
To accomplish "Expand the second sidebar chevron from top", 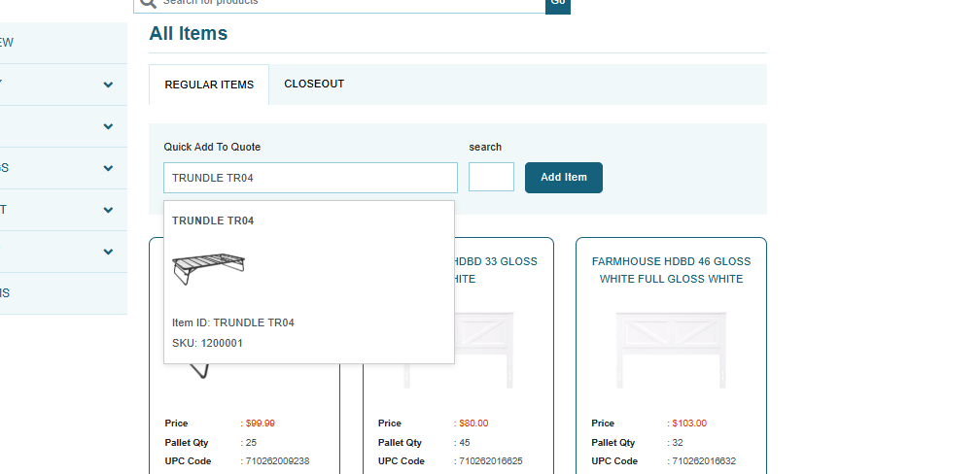I will [108, 127].
